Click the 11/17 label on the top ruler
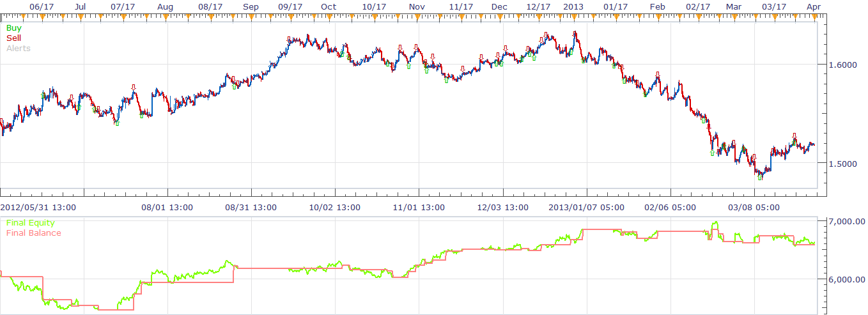Screen dimensions: 868x315 pyautogui.click(x=461, y=6)
